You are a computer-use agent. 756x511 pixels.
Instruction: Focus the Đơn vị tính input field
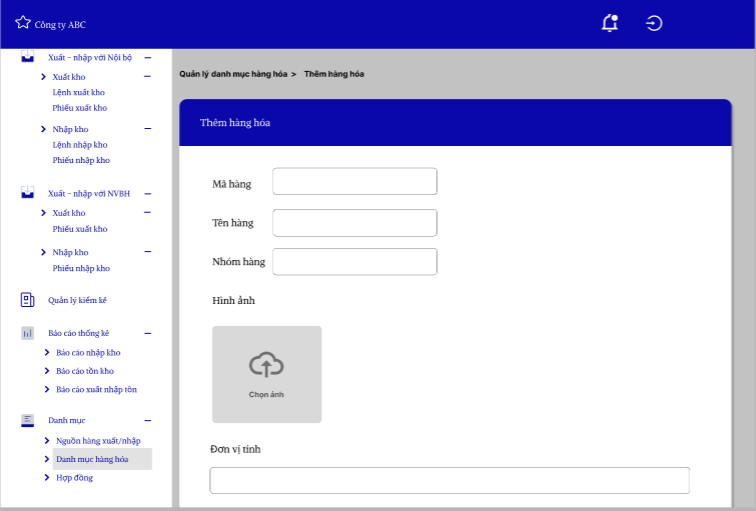(x=450, y=480)
